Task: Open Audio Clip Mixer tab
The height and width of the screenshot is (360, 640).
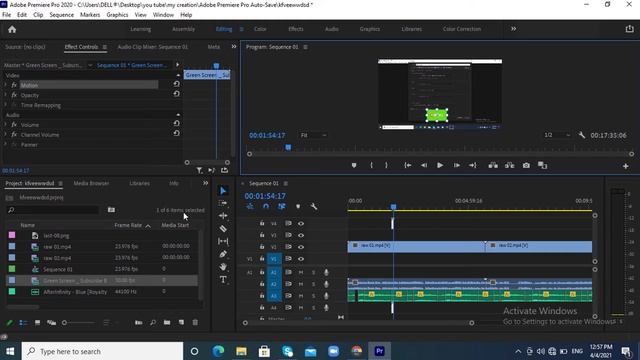Action: point(153,47)
